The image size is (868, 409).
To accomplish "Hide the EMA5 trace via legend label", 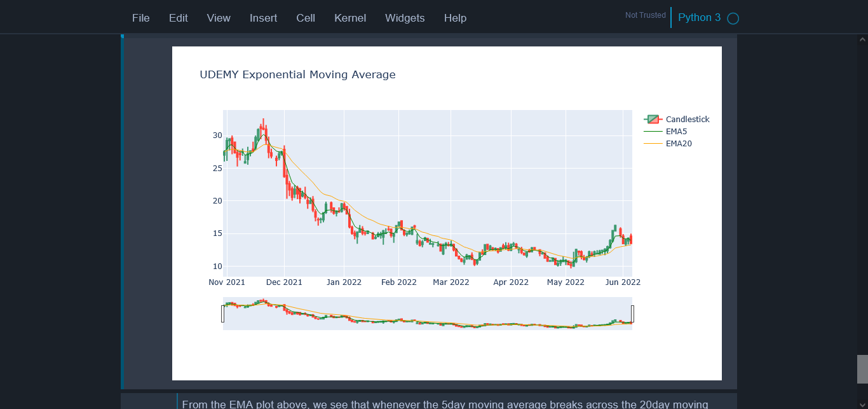I will [x=676, y=132].
